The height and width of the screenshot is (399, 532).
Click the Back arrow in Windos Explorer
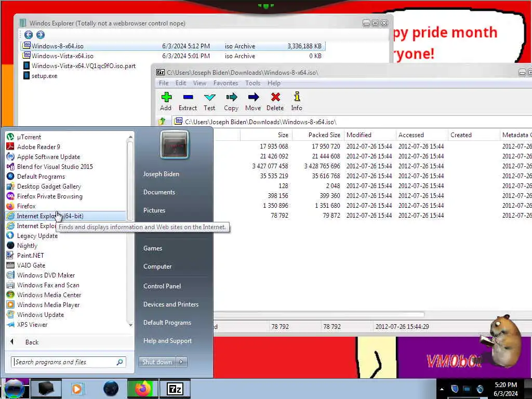click(x=29, y=35)
